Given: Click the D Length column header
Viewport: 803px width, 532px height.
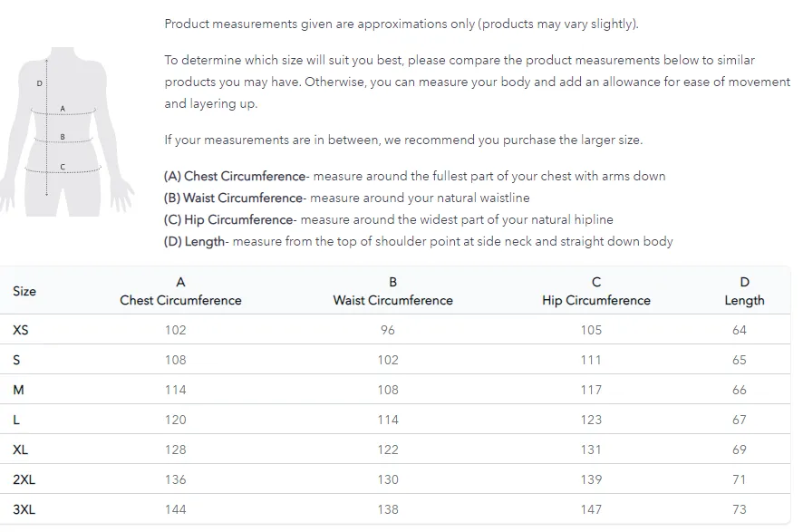Looking at the screenshot, I should coord(744,291).
